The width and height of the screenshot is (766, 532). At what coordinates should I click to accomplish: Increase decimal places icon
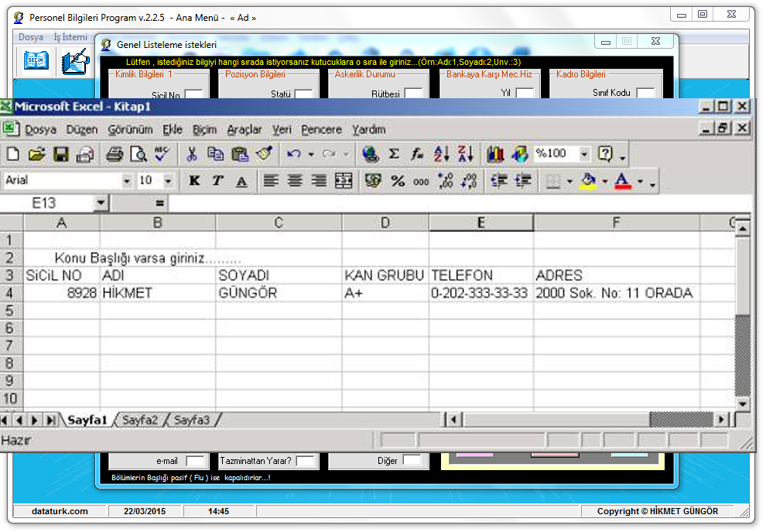tap(445, 181)
